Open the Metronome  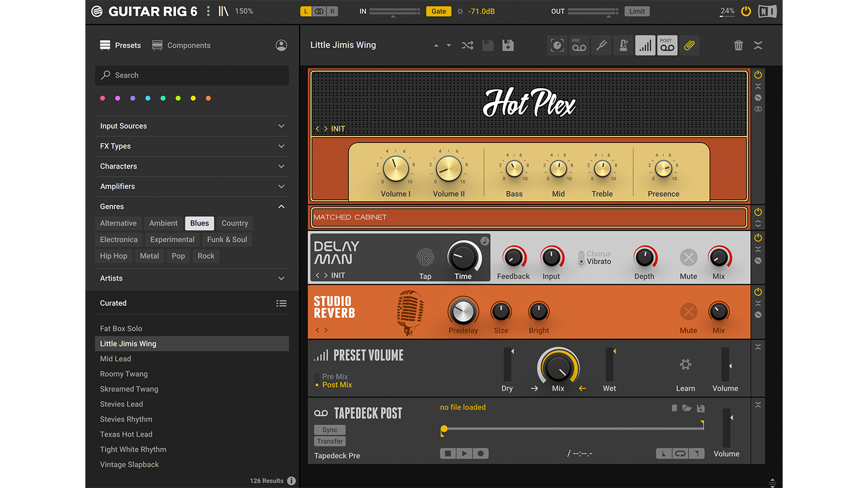[x=623, y=45]
